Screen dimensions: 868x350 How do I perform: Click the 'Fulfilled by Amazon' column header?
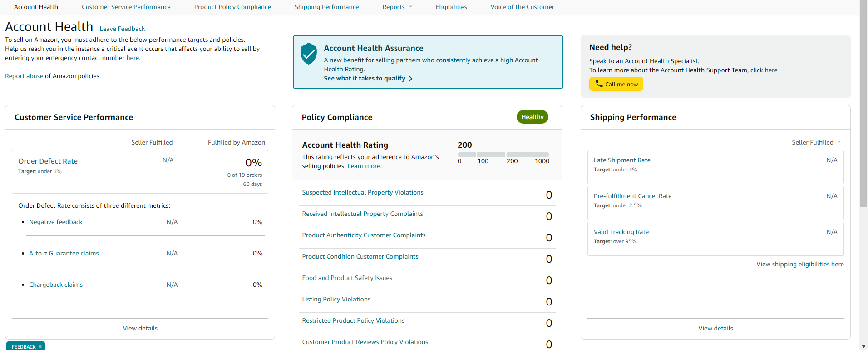pyautogui.click(x=237, y=142)
